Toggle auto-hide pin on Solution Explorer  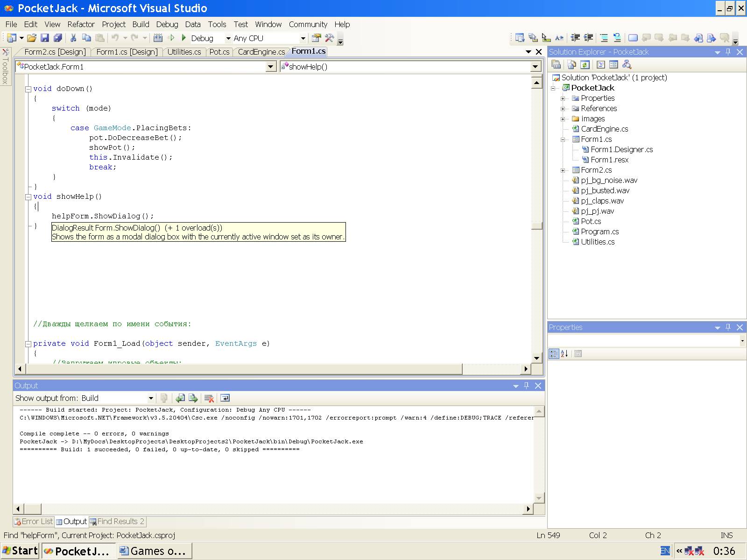coord(728,52)
